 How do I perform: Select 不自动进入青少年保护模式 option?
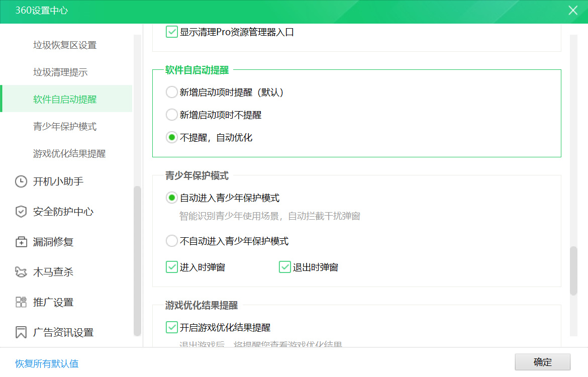coord(171,241)
